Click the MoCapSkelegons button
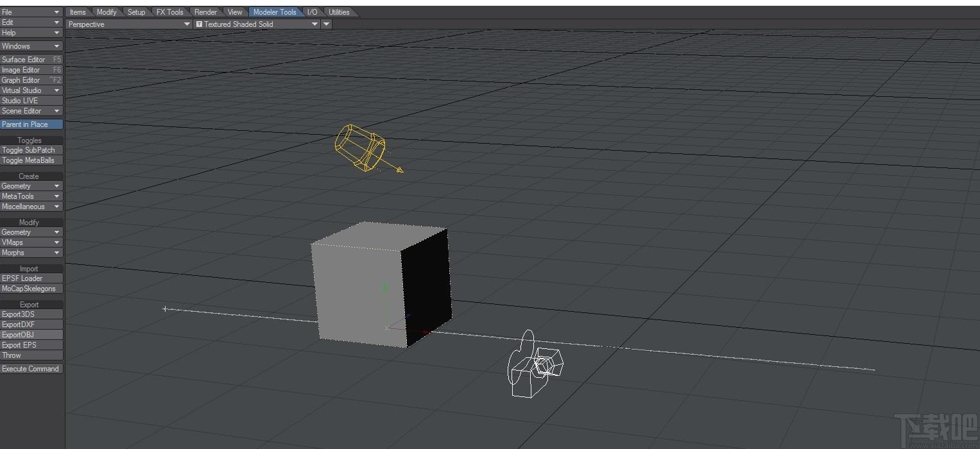980x449 pixels. [31, 288]
